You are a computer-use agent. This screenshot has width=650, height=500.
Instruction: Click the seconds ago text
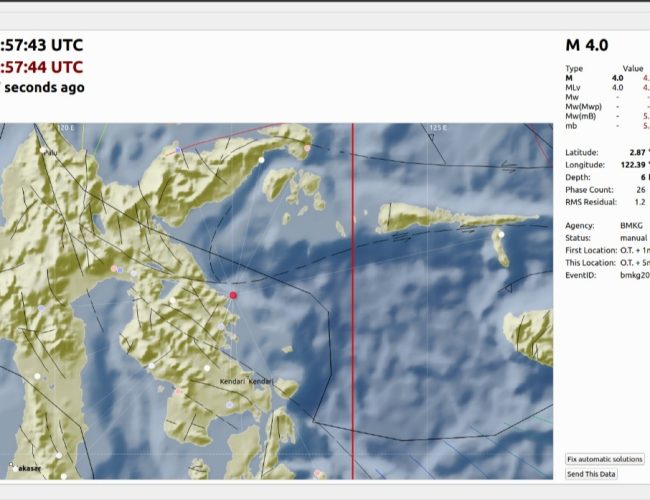click(44, 87)
